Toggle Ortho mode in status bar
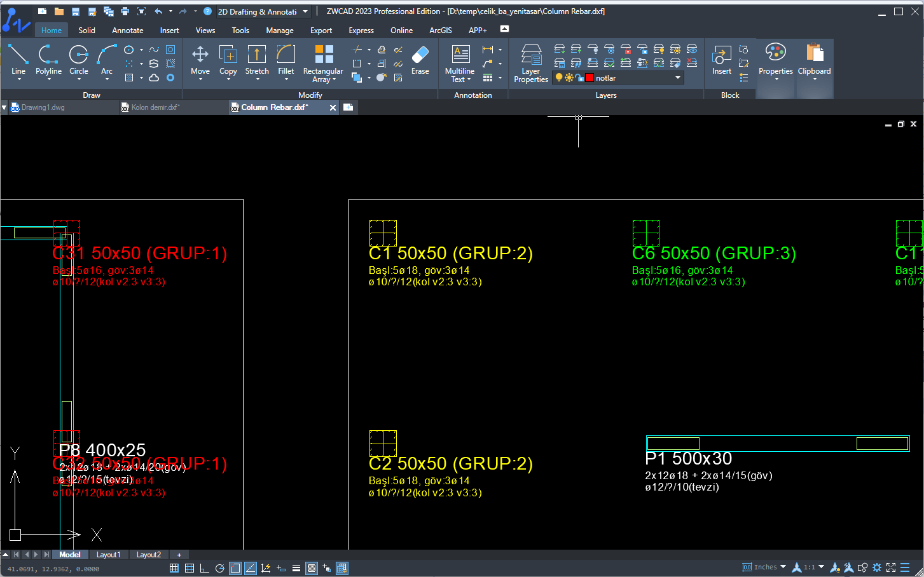924x577 pixels. (205, 568)
